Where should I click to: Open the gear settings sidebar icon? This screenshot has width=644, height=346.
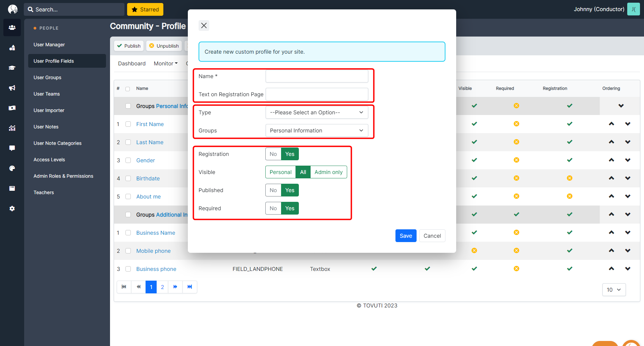coord(12,209)
